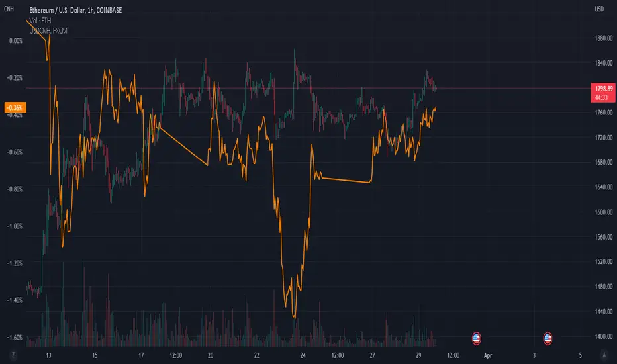This screenshot has width=617, height=364.
Task: Click the date label 24 on the time axis
Action: [303, 355]
